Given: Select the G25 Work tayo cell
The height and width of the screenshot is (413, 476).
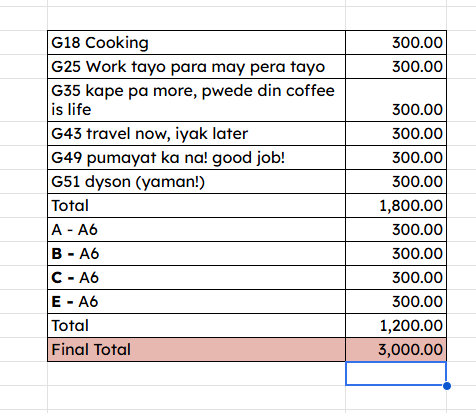Looking at the screenshot, I should (196, 67).
